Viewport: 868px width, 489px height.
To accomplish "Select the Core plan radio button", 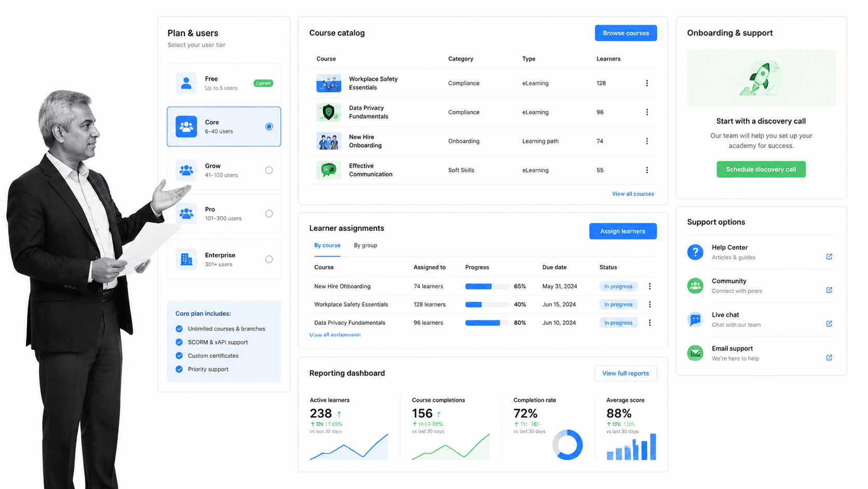I will (269, 126).
